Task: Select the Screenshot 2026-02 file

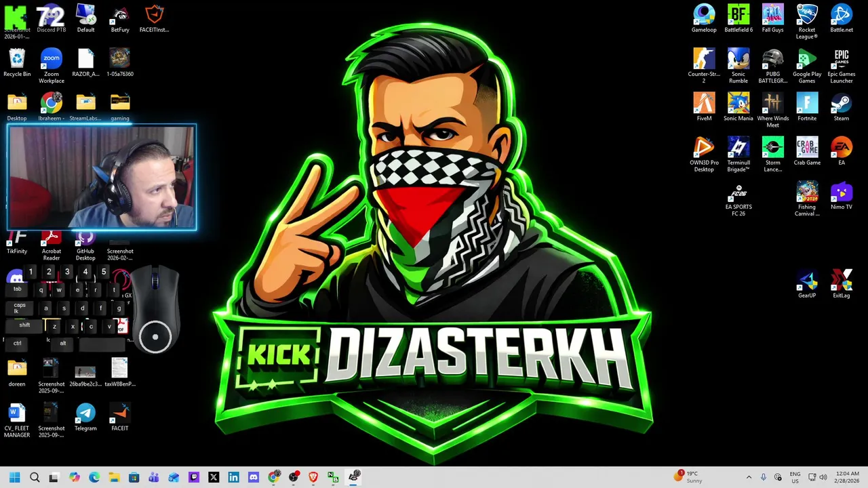Action: pos(120,247)
